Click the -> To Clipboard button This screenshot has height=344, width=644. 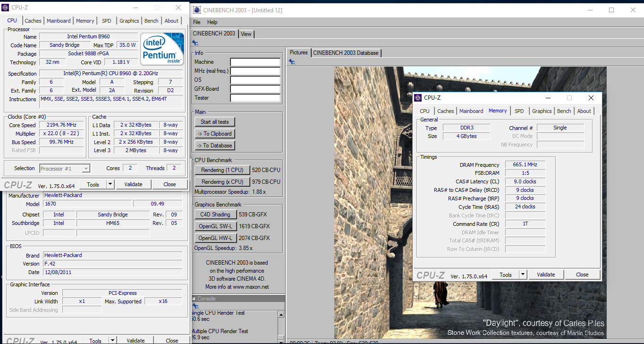(x=215, y=134)
